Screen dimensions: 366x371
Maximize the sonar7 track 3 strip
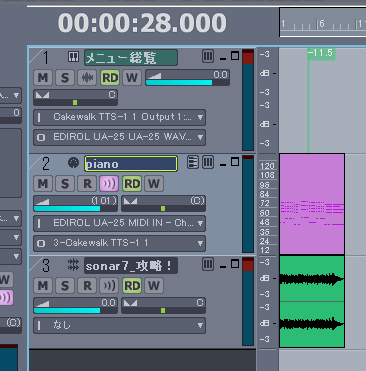pos(235,264)
